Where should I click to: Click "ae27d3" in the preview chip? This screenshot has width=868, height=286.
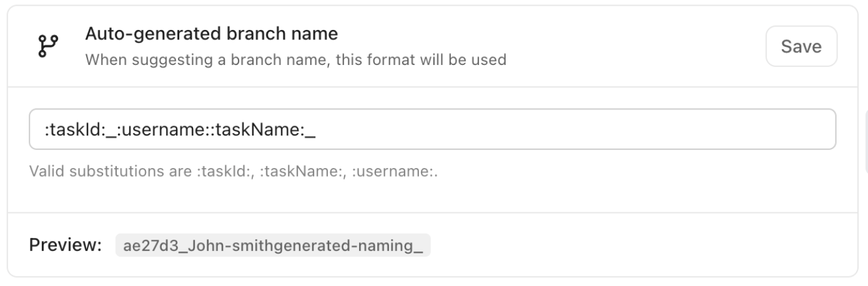coord(142,245)
